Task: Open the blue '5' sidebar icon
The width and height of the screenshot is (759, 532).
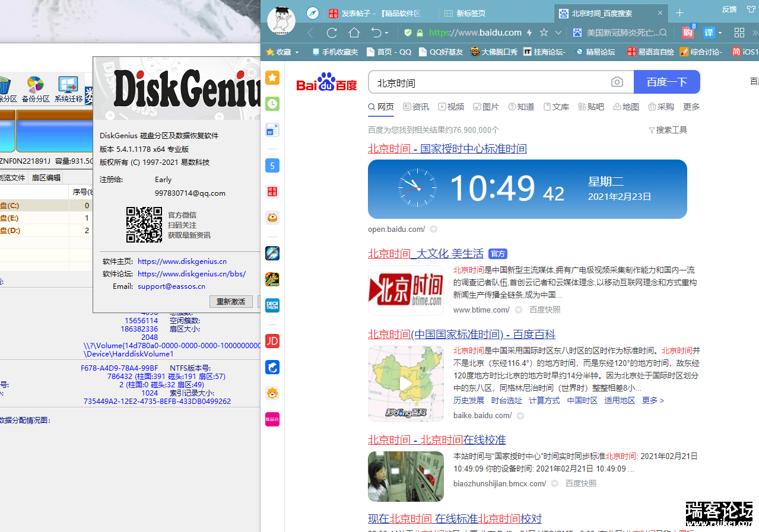Action: click(x=272, y=165)
